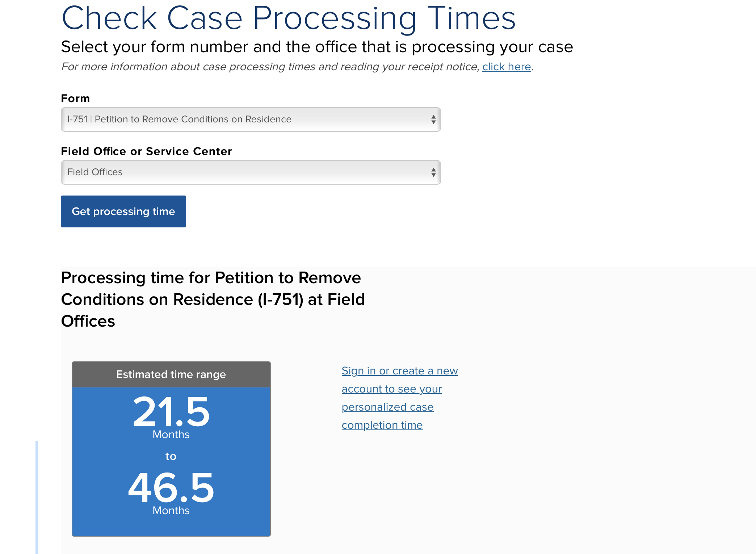Click the up-down arrows on the Form select
The image size is (756, 554).
(x=433, y=119)
